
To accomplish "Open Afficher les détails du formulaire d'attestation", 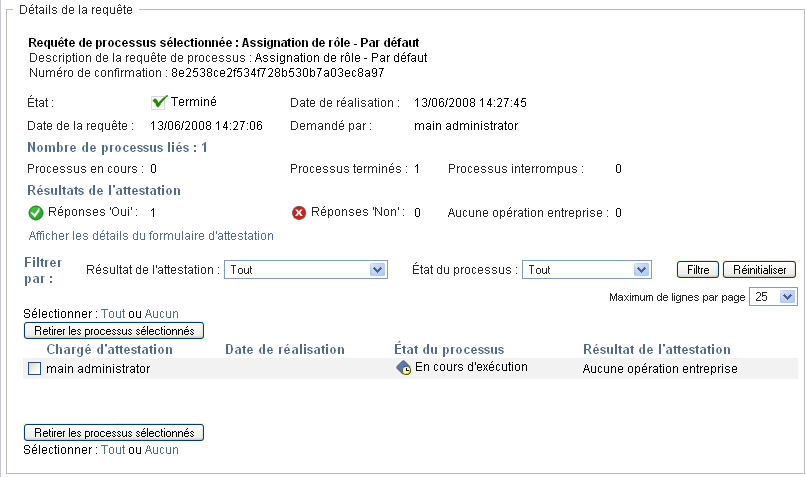I will 151,236.
